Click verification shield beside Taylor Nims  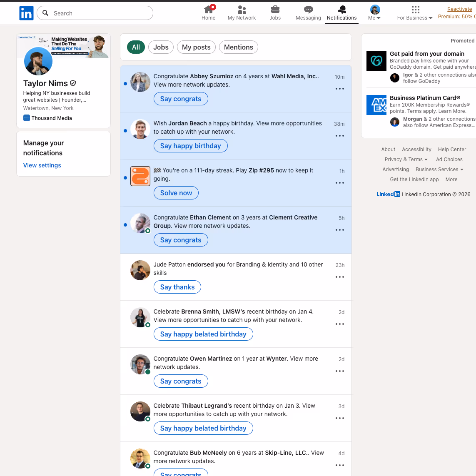point(73,83)
